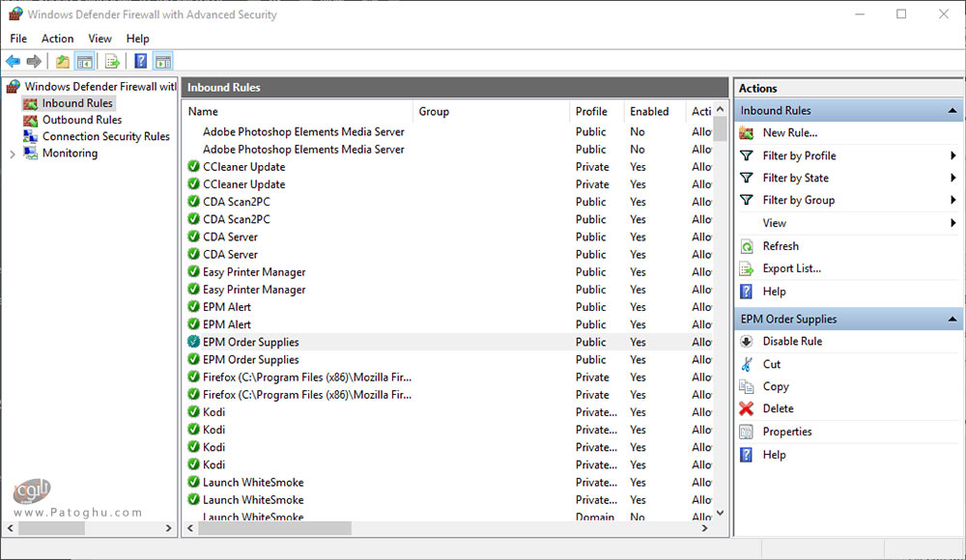Image resolution: width=966 pixels, height=560 pixels.
Task: Click the Up One Level folder toolbar icon
Action: 62,61
